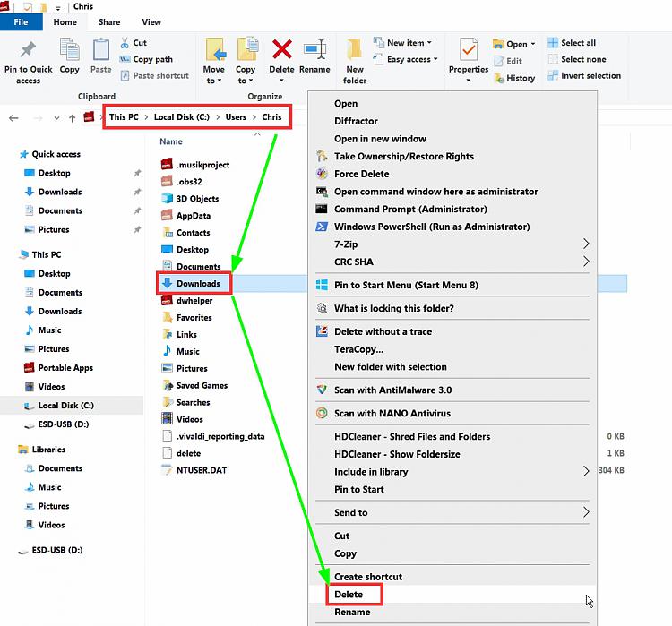This screenshot has height=626, width=672.
Task: Click the Windows PowerShell menu icon
Action: [x=322, y=227]
